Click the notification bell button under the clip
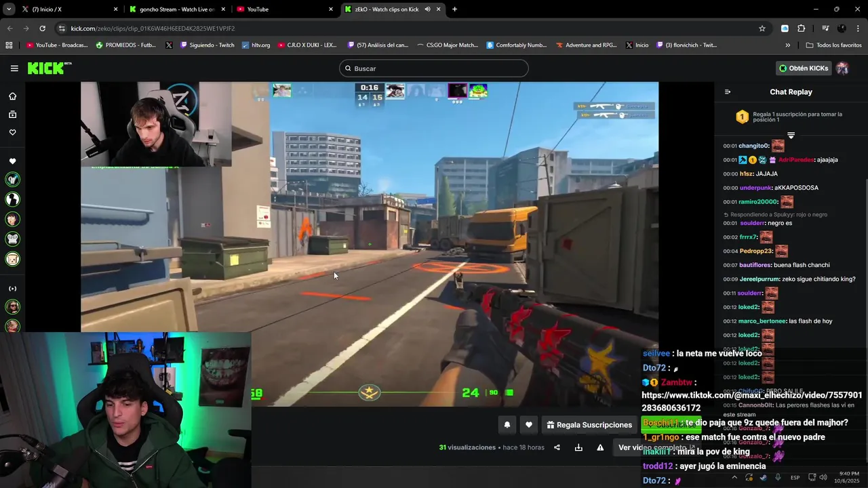868x488 pixels. click(507, 425)
